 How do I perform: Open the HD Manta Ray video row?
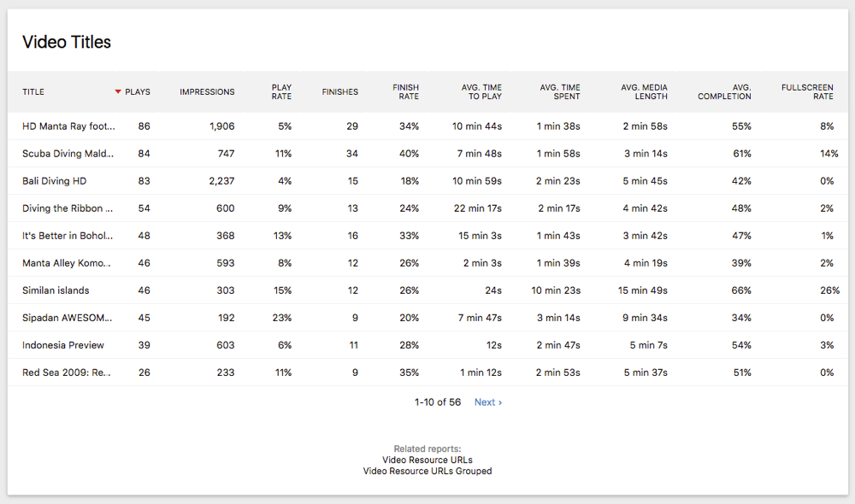coord(68,126)
